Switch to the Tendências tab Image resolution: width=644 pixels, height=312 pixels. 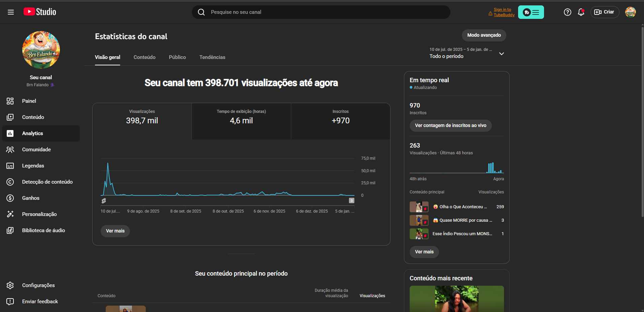pyautogui.click(x=212, y=57)
